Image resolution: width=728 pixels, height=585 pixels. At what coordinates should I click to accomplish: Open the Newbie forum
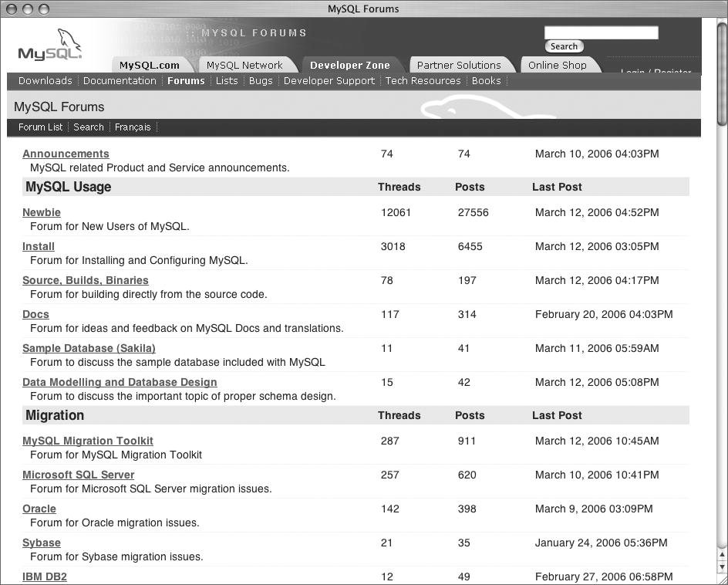tap(42, 212)
